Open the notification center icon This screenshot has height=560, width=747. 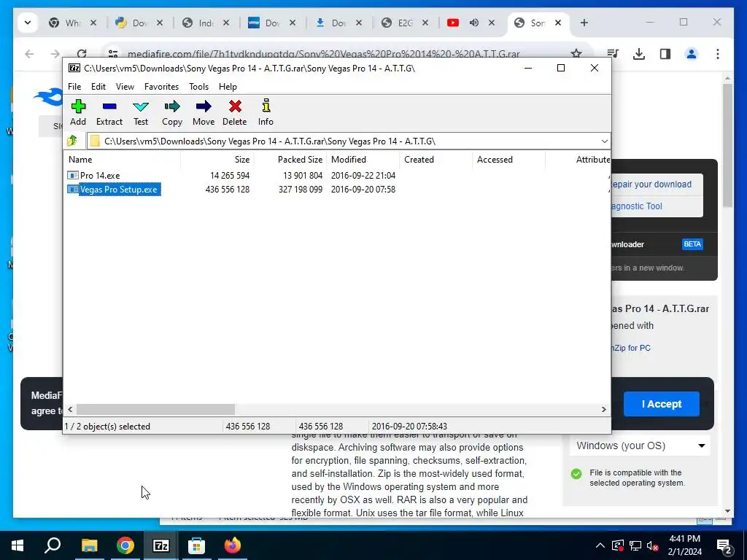pyautogui.click(x=724, y=546)
